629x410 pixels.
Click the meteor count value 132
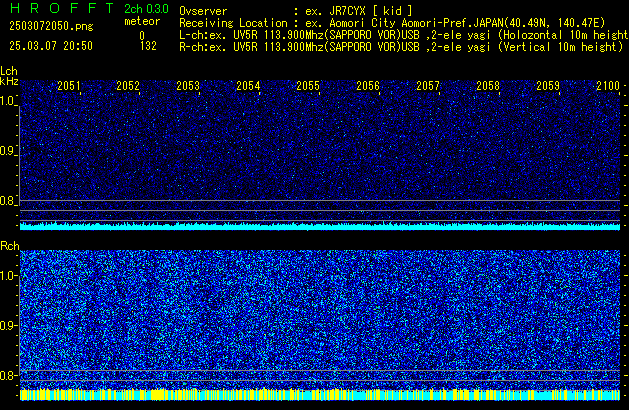[148, 46]
